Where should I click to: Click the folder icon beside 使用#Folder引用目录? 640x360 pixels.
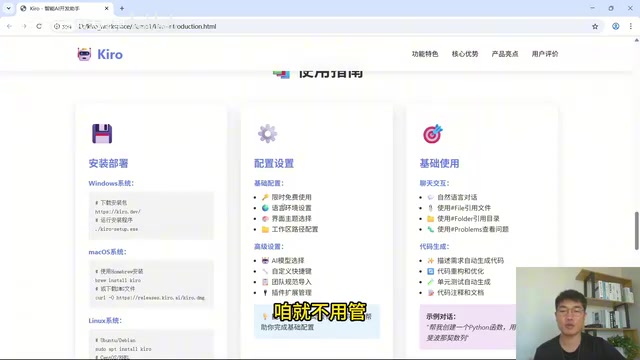[431, 219]
